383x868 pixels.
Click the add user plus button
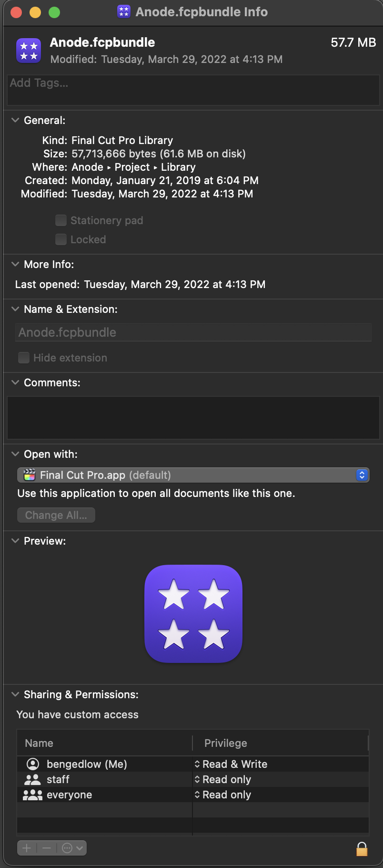click(27, 848)
